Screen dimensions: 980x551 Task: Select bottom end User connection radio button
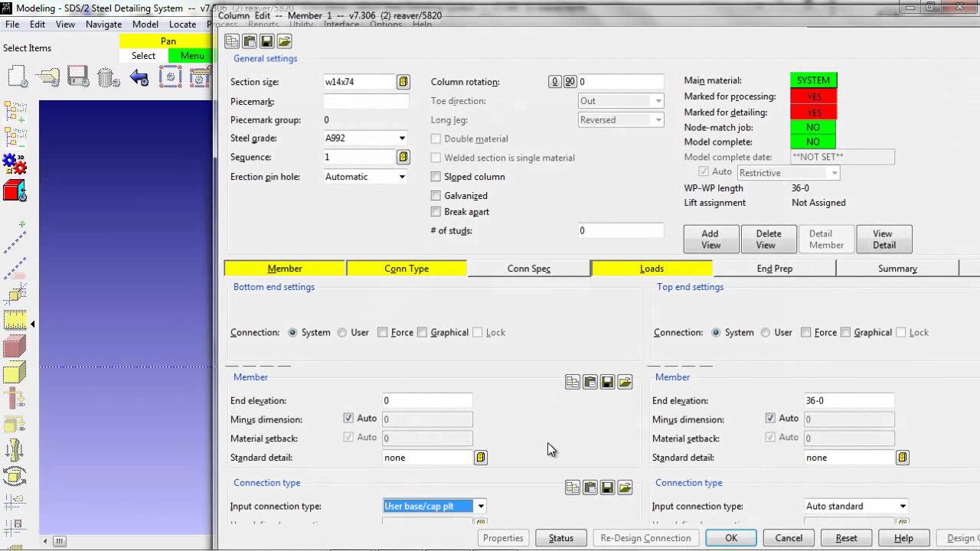(x=341, y=333)
